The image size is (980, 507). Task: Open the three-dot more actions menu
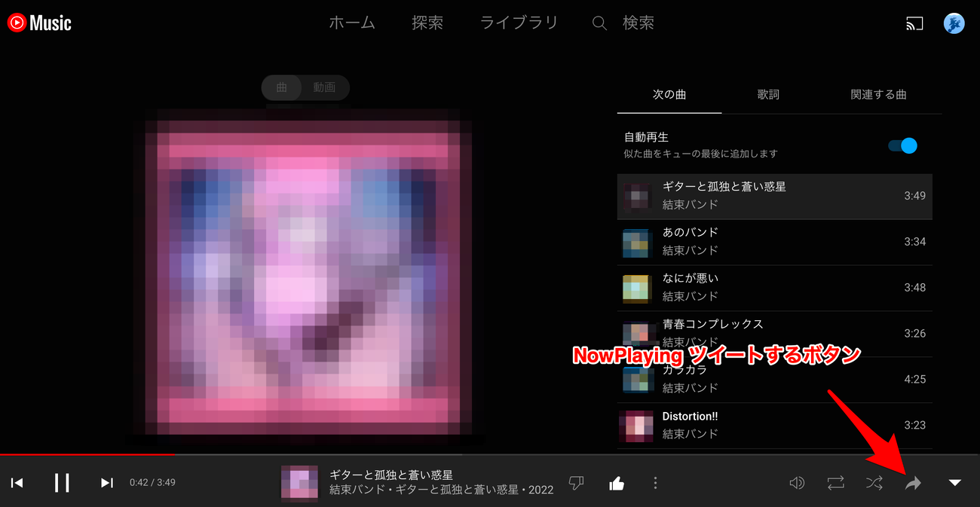(x=656, y=483)
